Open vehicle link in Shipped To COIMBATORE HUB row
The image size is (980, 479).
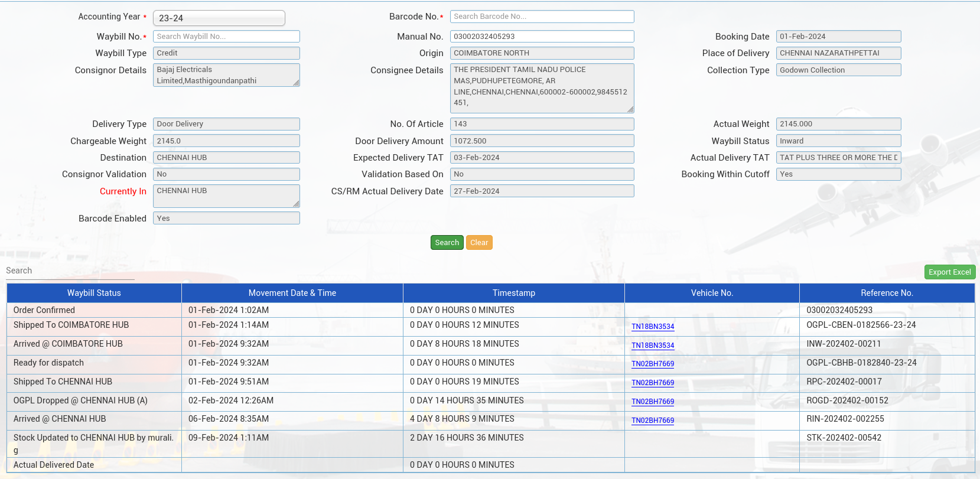point(653,327)
